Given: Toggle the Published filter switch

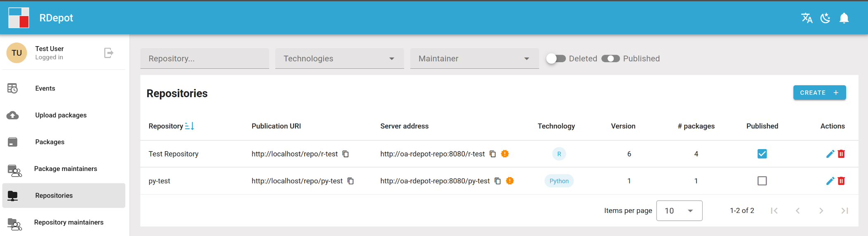Looking at the screenshot, I should point(610,58).
